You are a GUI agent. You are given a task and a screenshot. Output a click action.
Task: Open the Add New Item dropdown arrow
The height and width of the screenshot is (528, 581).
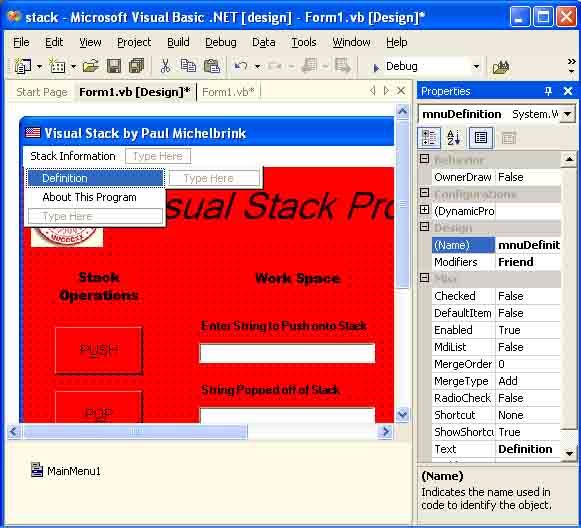pyautogui.click(x=73, y=67)
